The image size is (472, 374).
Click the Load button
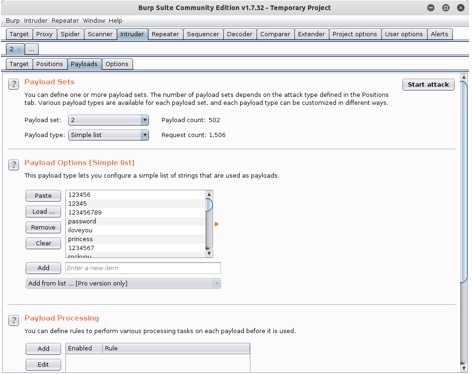coord(43,211)
